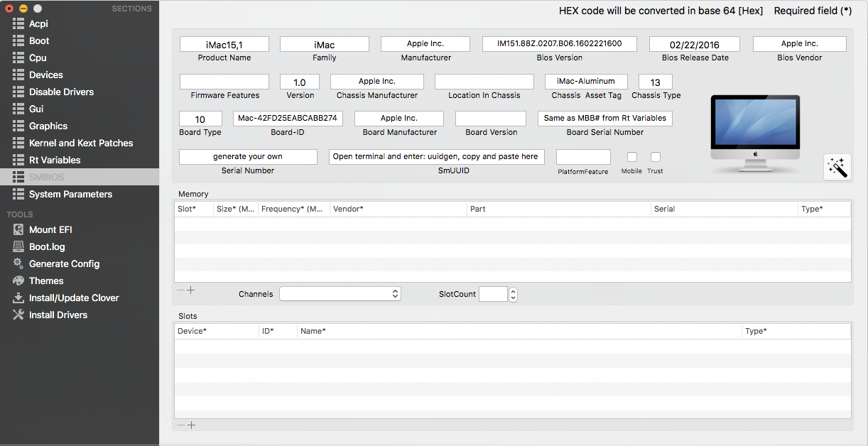Click the Product Name field
Screen dimensions: 868x446
click(224, 44)
